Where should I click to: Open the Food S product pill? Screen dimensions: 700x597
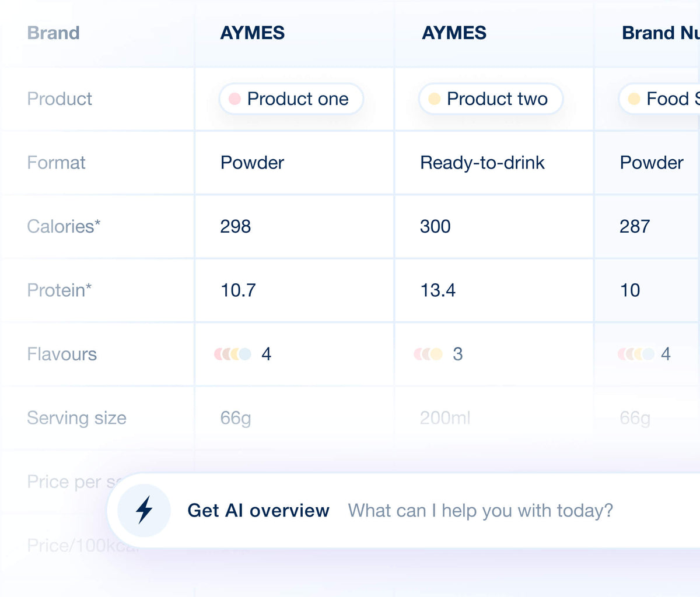pos(659,99)
